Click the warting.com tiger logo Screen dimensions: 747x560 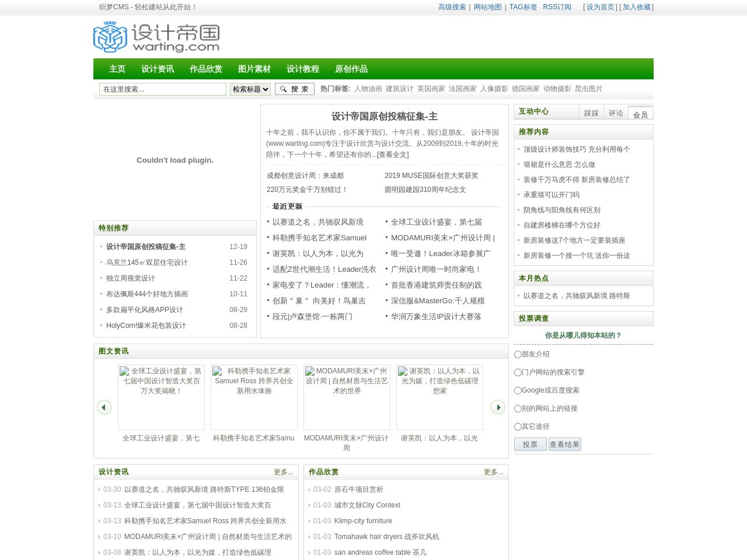tap(156, 37)
